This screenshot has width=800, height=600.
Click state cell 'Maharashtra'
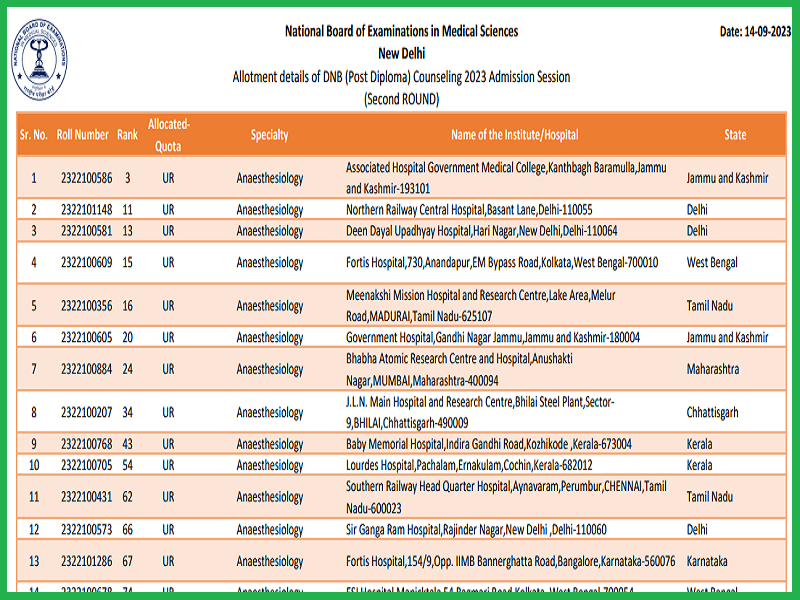[713, 369]
